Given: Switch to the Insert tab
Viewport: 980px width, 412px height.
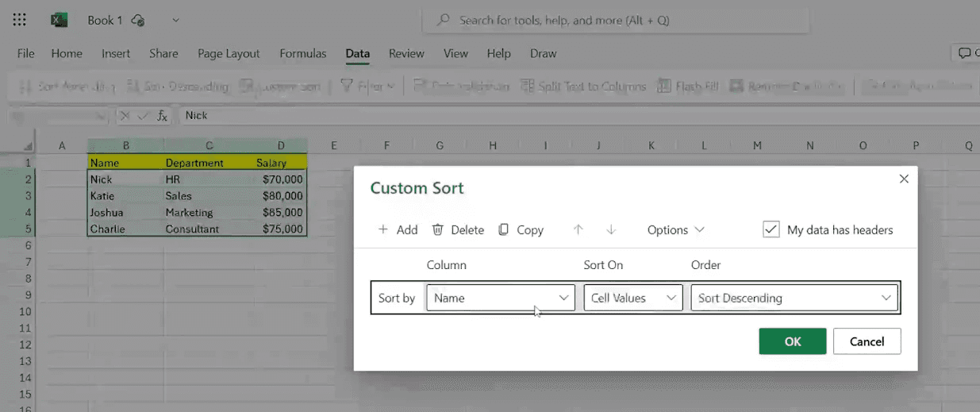Looking at the screenshot, I should point(116,53).
